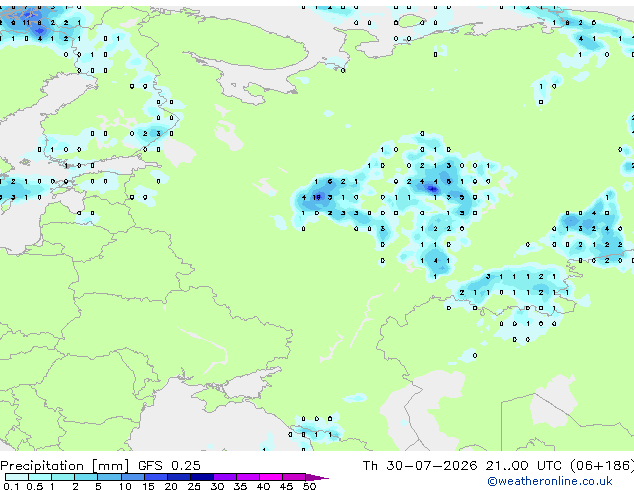Pick the 10–15 mm legend color box
Image resolution: width=634 pixels, height=490 pixels.
pos(133,477)
